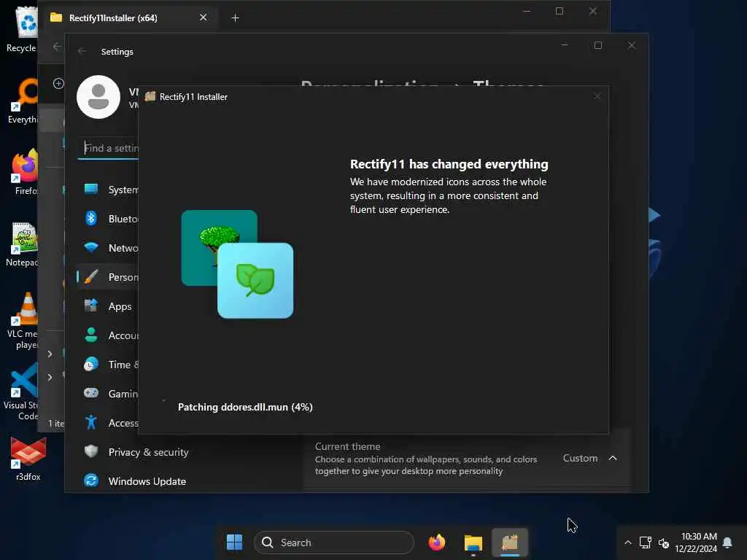Minimize the Settings window
The image size is (747, 560).
coord(565,45)
